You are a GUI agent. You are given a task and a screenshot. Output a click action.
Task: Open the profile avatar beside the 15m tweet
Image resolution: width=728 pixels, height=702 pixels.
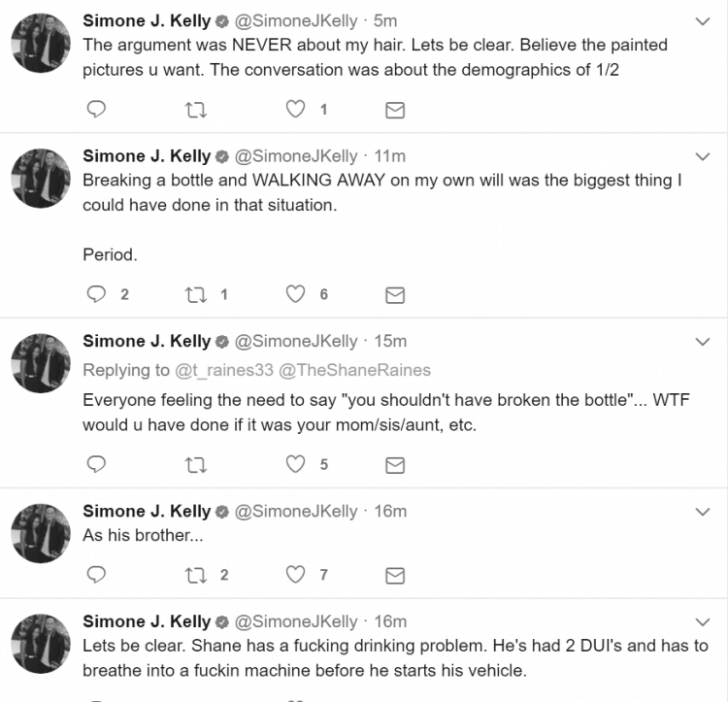[x=41, y=363]
